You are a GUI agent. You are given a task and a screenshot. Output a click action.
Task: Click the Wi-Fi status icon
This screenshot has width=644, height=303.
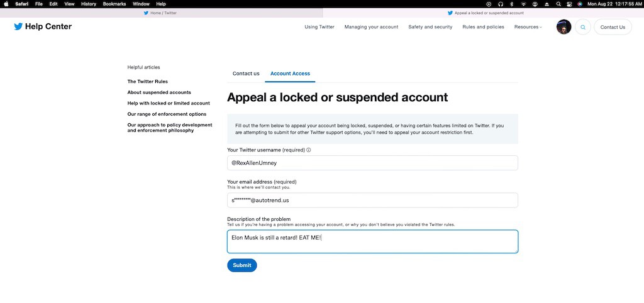pos(523,4)
